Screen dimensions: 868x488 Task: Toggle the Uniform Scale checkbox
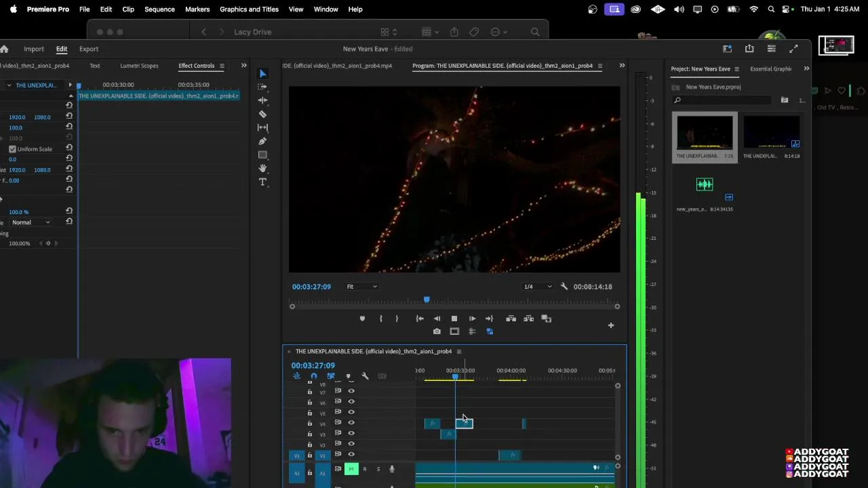point(12,149)
